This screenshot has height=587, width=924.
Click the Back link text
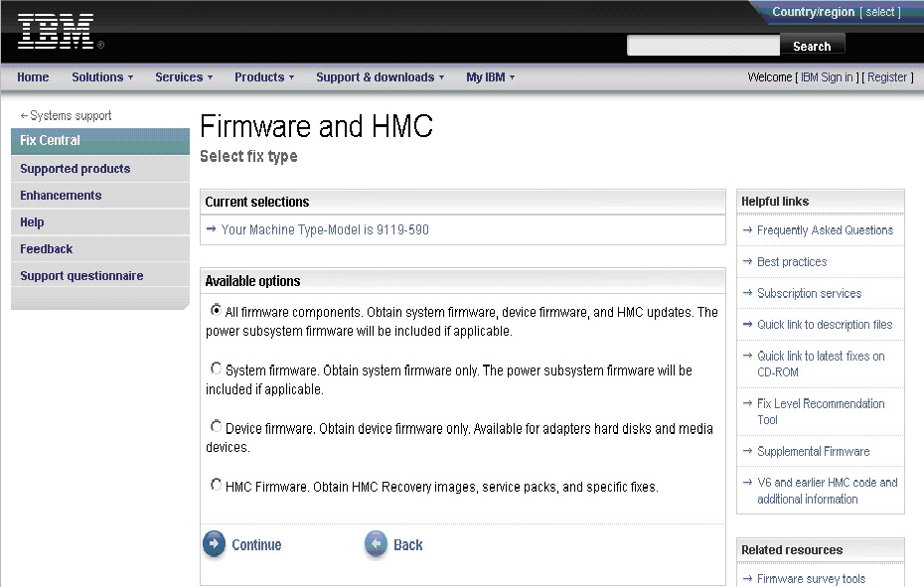pos(407,544)
